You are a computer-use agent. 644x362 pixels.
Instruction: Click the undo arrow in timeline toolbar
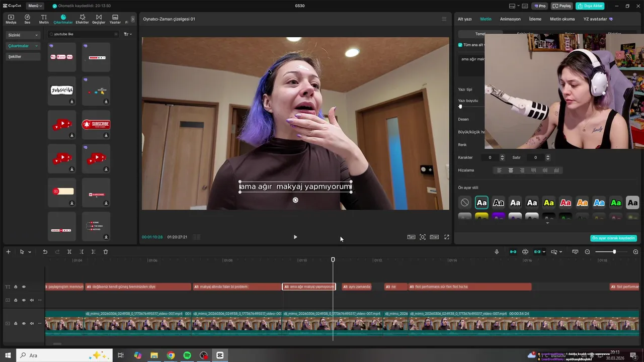(45, 251)
